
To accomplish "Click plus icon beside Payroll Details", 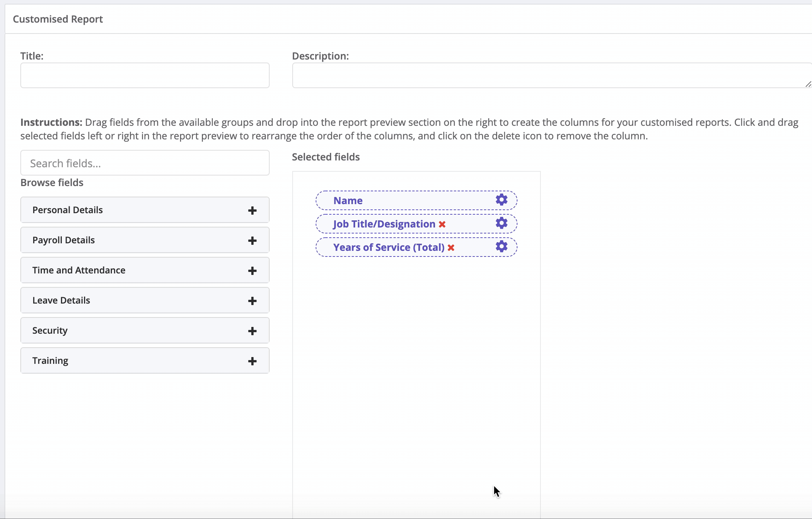I will [252, 241].
